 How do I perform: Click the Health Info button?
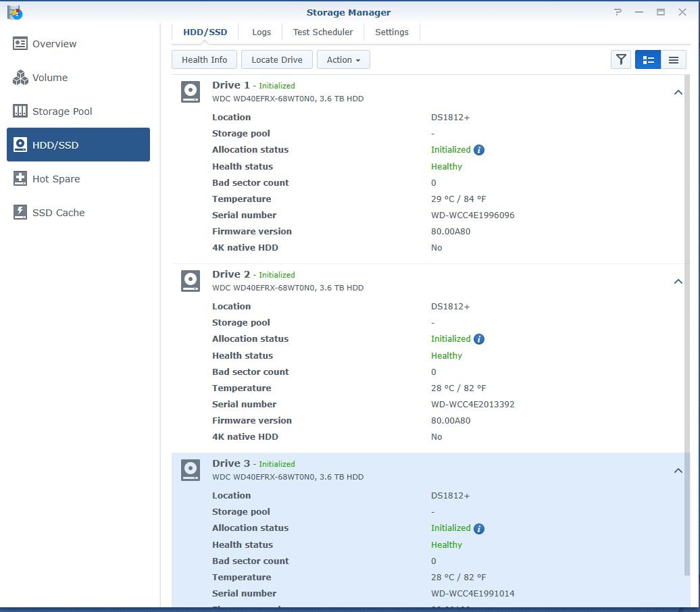coord(203,59)
